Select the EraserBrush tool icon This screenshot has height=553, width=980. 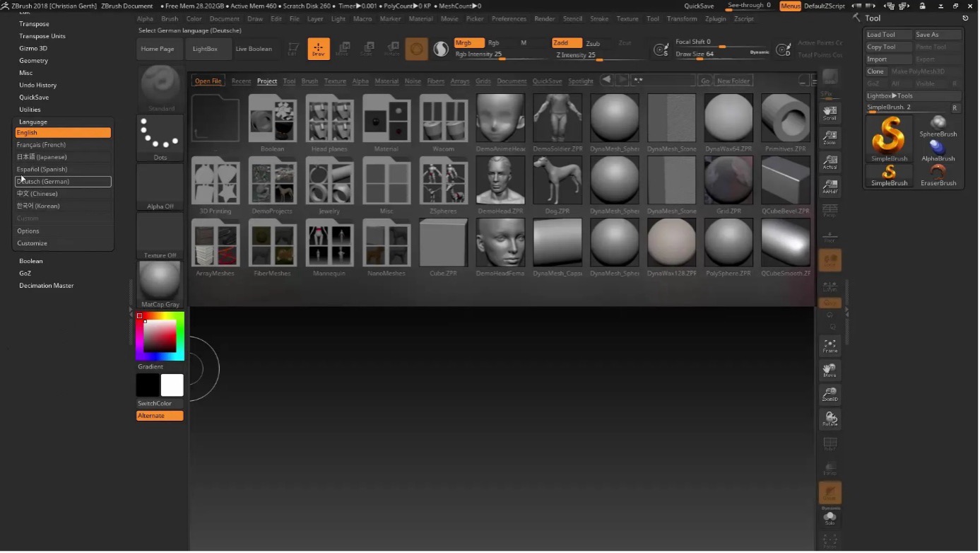click(938, 175)
